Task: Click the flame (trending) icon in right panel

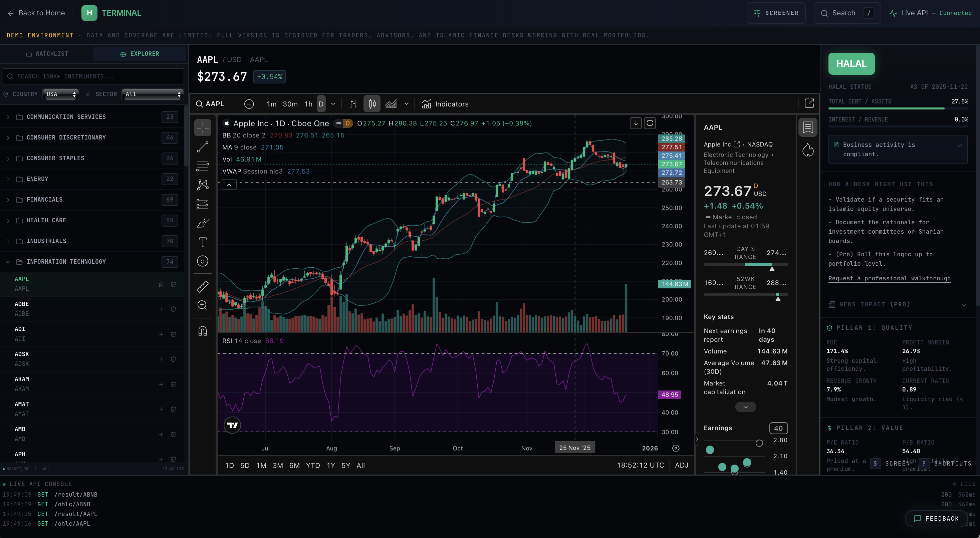Action: [x=808, y=150]
